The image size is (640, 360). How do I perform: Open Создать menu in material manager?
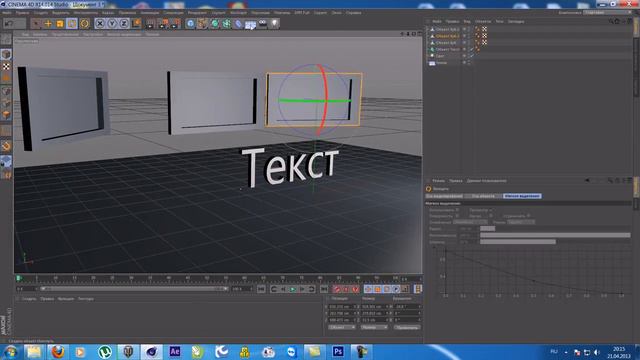pyautogui.click(x=29, y=299)
